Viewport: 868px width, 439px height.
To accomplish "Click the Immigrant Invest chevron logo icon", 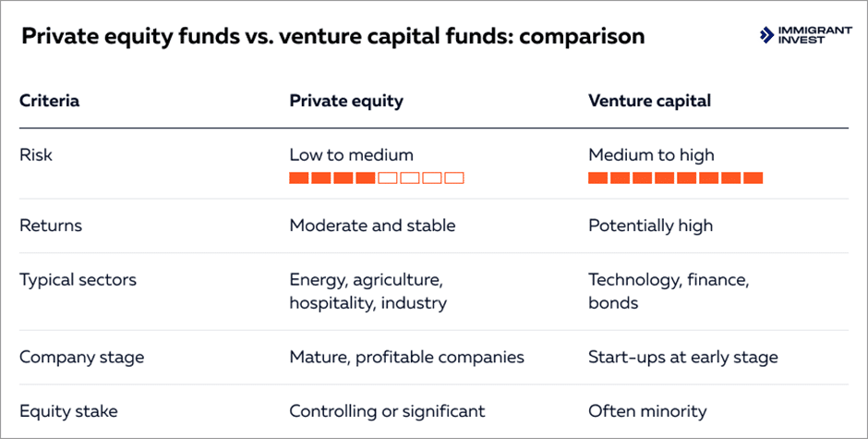I will [766, 36].
